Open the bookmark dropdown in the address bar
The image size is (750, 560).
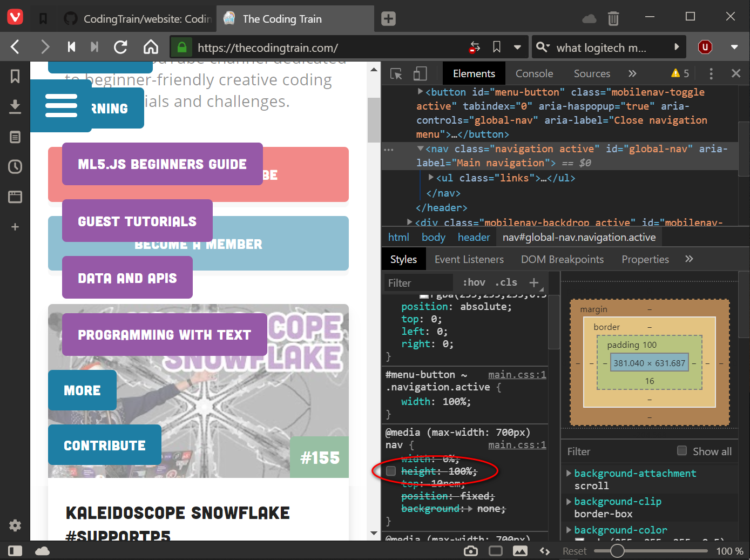click(x=517, y=47)
